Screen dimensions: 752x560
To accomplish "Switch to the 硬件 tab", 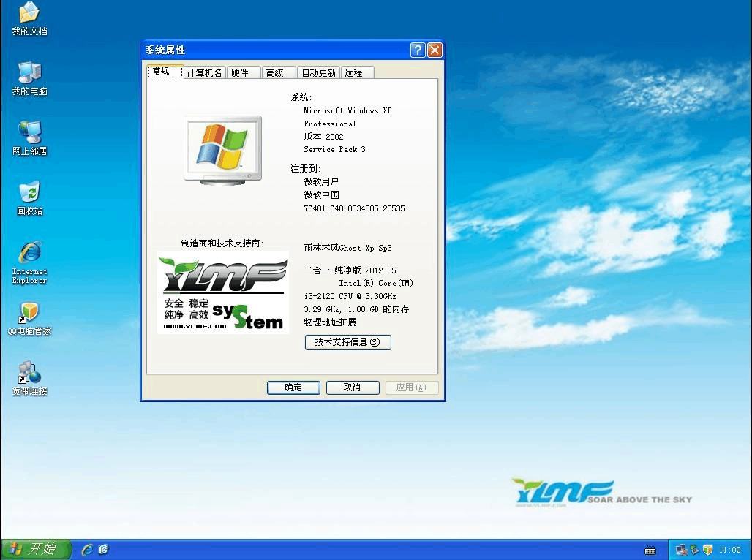I will (243, 73).
